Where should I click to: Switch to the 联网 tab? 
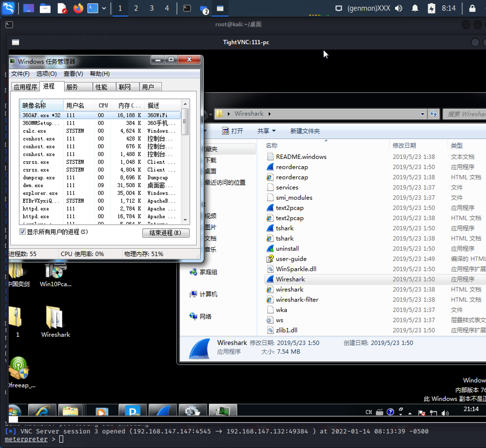coord(128,87)
